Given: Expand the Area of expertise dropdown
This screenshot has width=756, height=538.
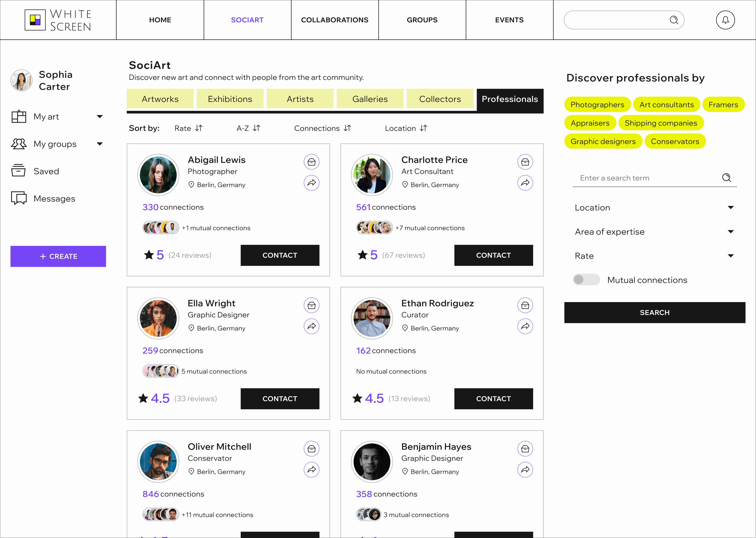Looking at the screenshot, I should click(730, 232).
